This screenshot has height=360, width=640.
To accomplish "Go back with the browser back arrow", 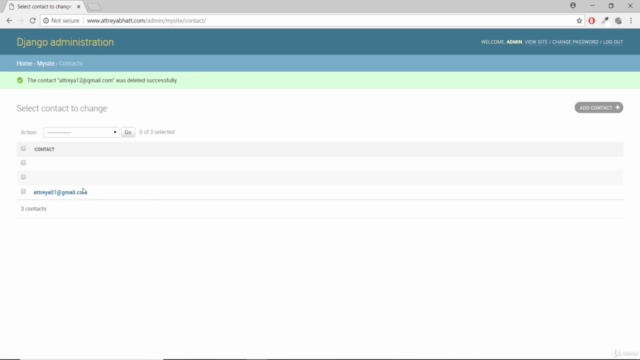I will 9,20.
